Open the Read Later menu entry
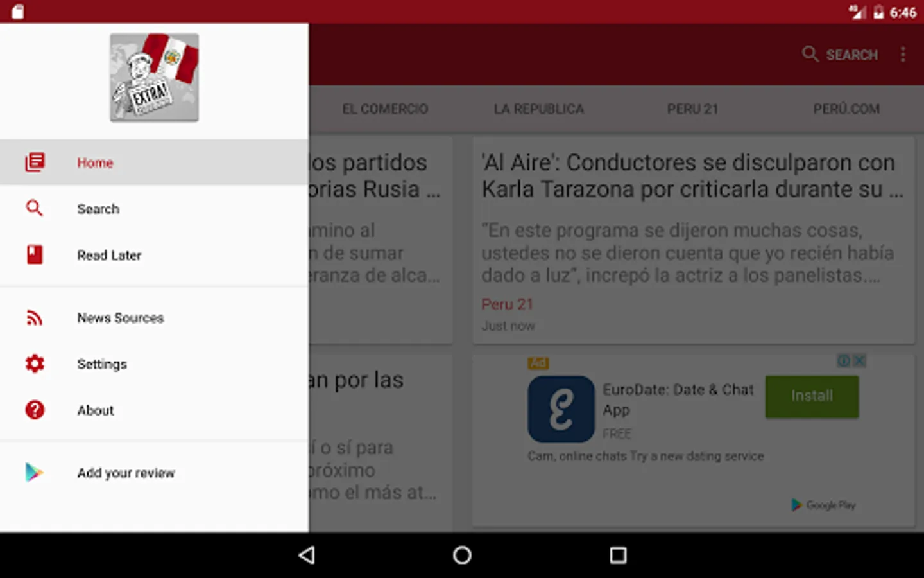This screenshot has width=924, height=578. [154, 255]
